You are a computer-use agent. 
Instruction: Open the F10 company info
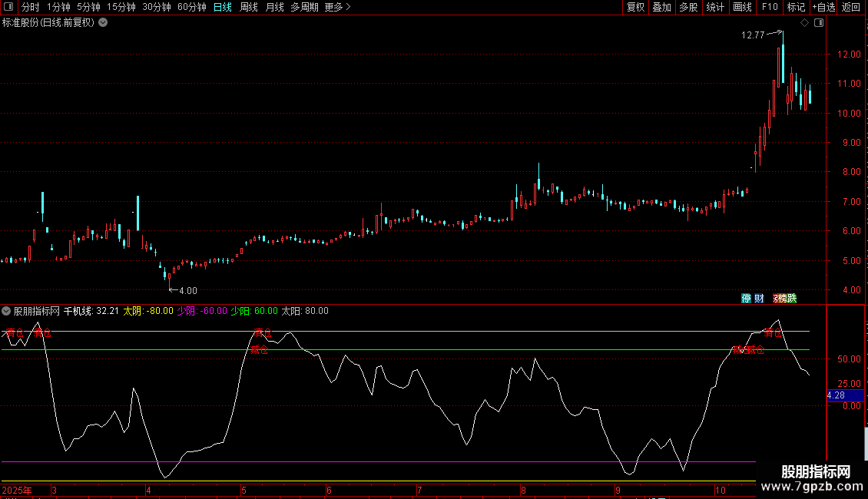click(769, 7)
